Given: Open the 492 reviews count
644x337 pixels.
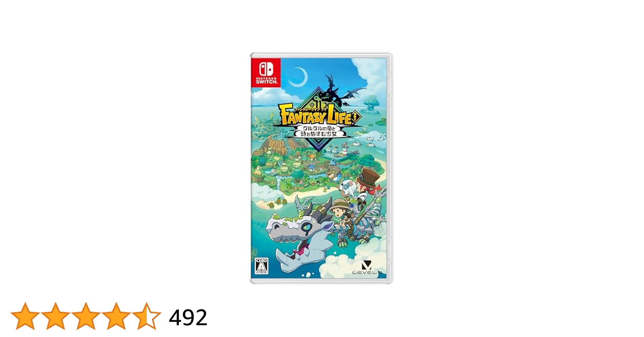Looking at the screenshot, I should pyautogui.click(x=188, y=317).
